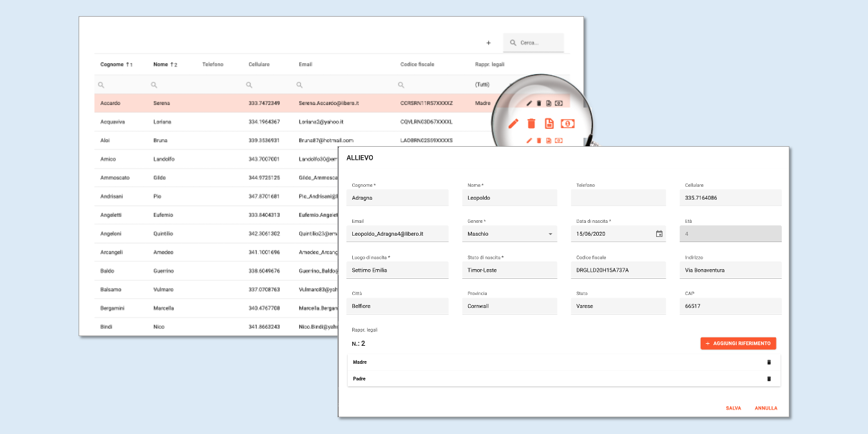
Task: Click the Codice fiscale field in the form
Action: click(x=618, y=270)
